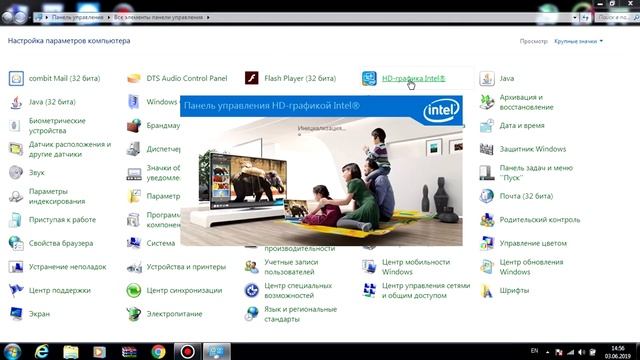Open Управление цветом icon
Screen dimensions: 640x360
487,243
